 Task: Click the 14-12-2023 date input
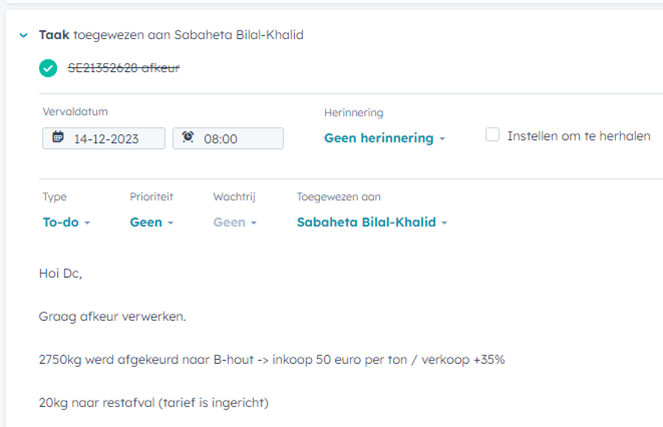click(104, 138)
